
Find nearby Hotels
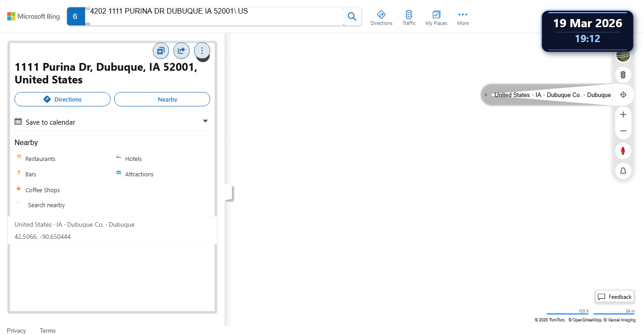point(134,159)
